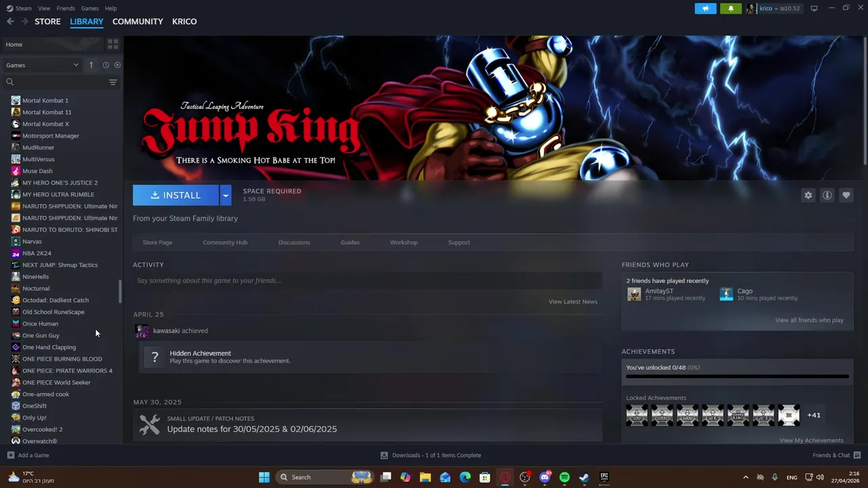The height and width of the screenshot is (488, 868).
Task: Open the patch notes wrench icon
Action: point(149,424)
